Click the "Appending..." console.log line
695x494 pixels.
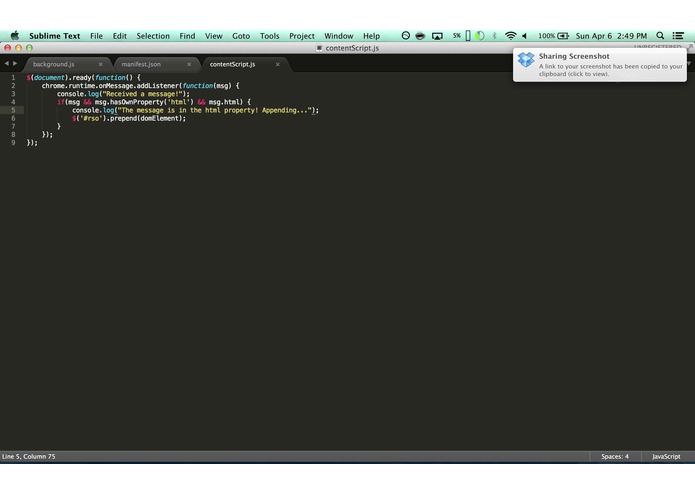click(x=195, y=110)
